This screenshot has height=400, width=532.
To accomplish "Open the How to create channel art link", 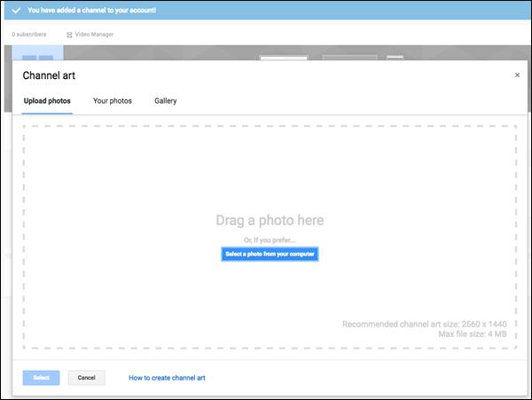I will 167,378.
